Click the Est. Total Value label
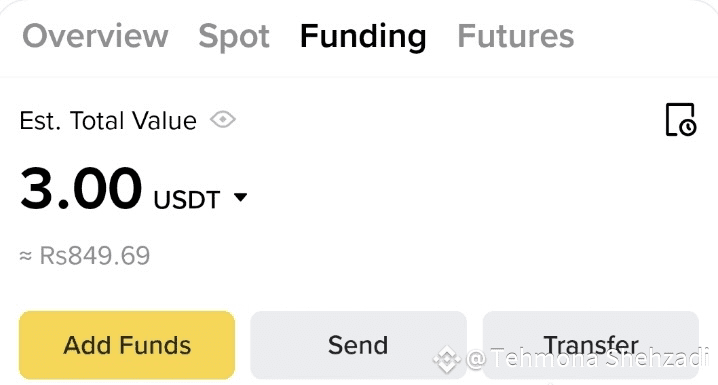Image resolution: width=718 pixels, height=385 pixels. tap(108, 121)
